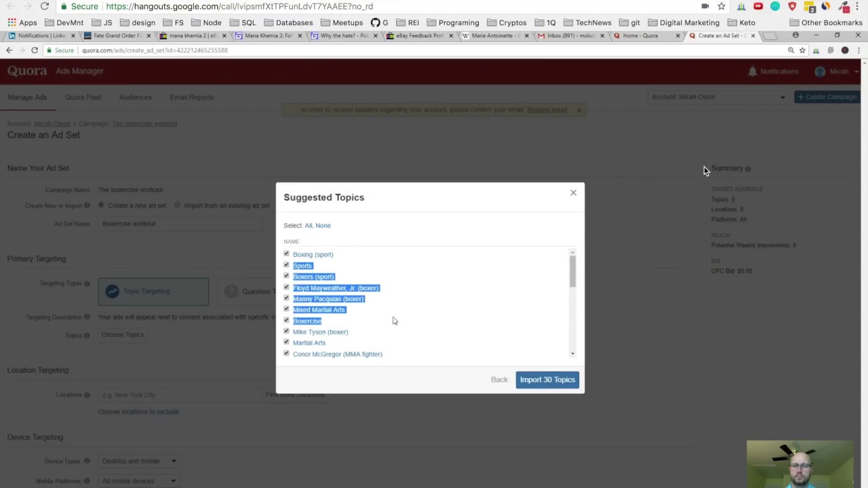Open the Notifications bell

773,71
